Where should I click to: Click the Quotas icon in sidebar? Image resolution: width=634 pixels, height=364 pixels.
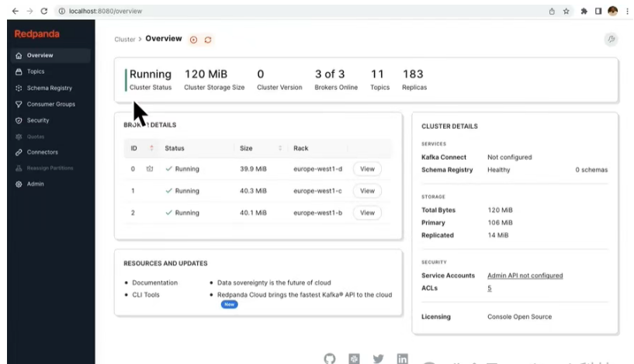[x=19, y=137]
